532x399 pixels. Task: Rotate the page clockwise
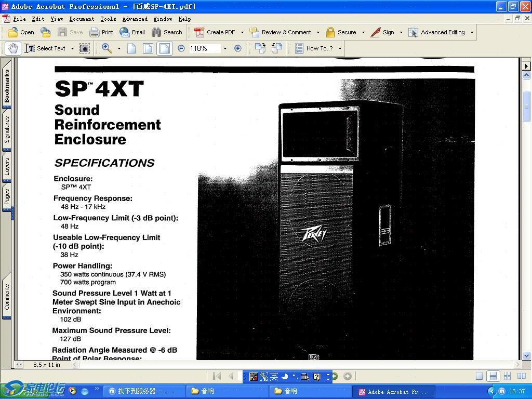click(260, 48)
